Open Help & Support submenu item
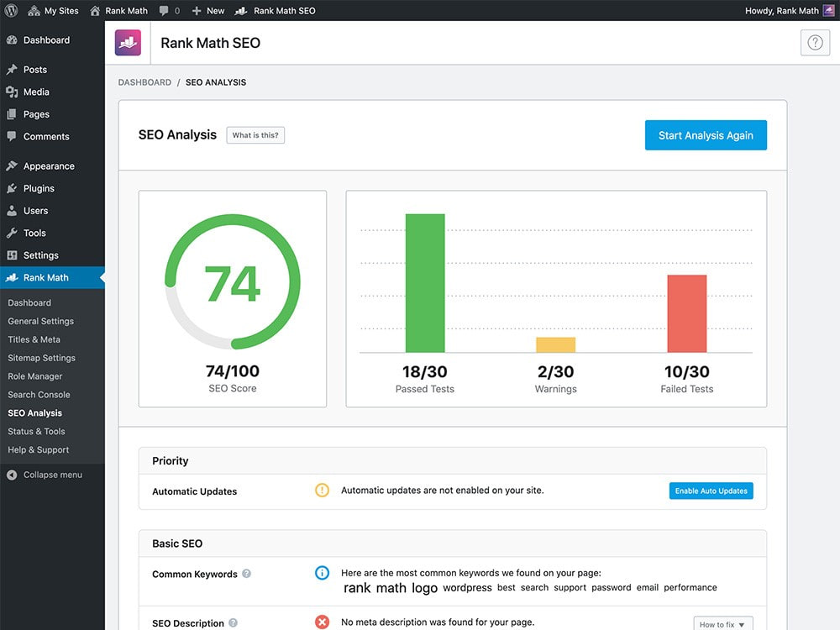The height and width of the screenshot is (630, 840). pyautogui.click(x=38, y=450)
